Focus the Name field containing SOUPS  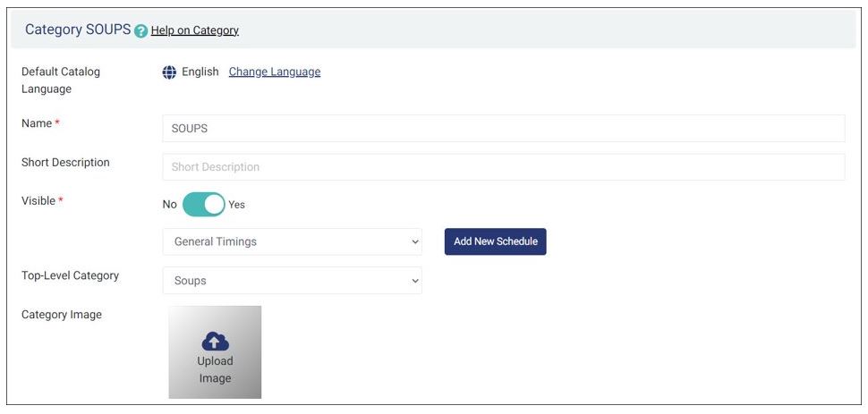tap(503, 129)
